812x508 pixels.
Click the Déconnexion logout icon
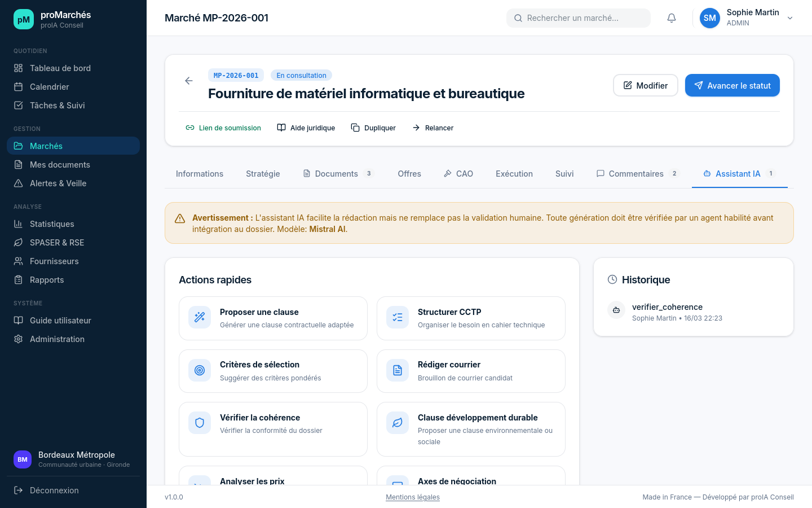[19, 490]
